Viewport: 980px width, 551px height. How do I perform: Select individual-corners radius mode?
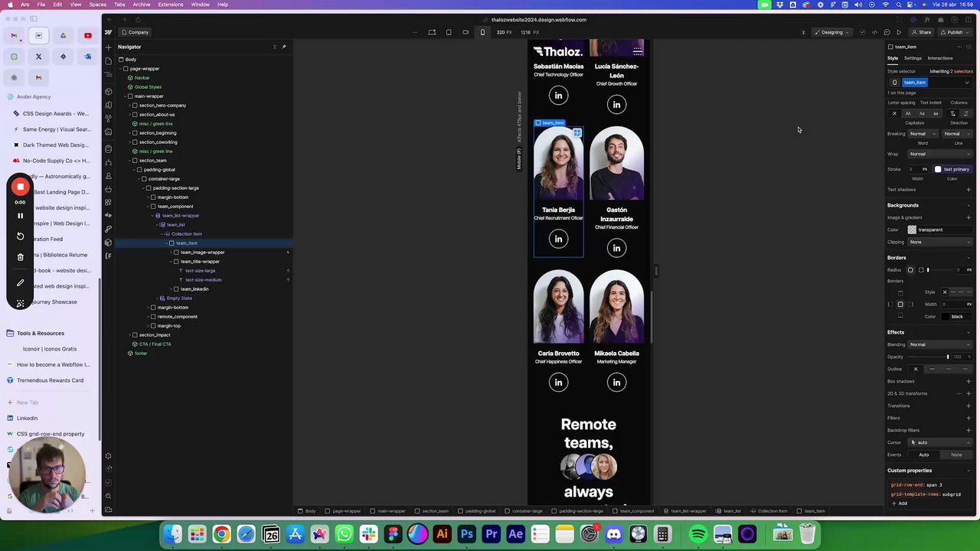click(x=920, y=270)
